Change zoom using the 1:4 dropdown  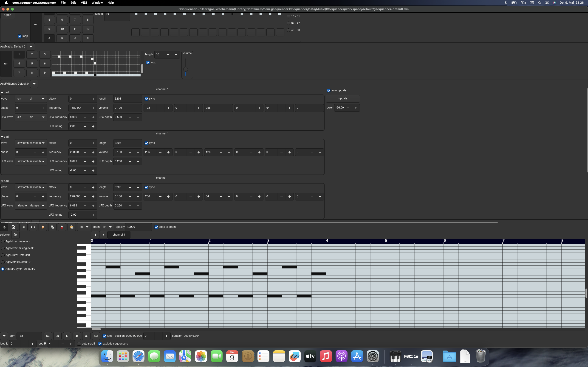pos(107,227)
